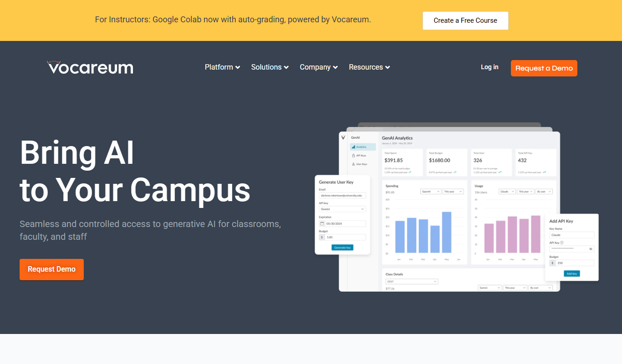Click the Total API Key 432 card
622x364 pixels.
tap(535, 162)
